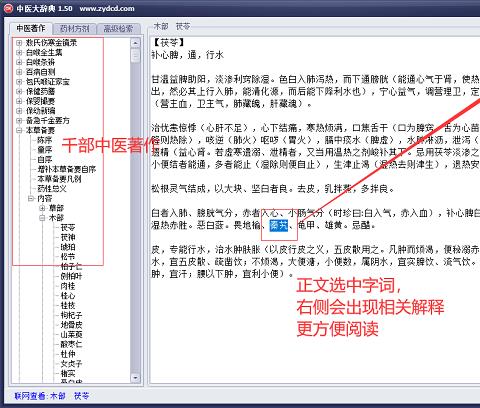
Task: Collapse the 本草备要 tree node
Action: 19,130
